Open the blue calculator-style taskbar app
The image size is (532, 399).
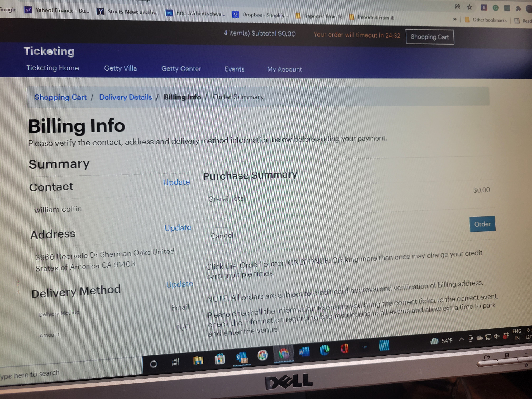[x=384, y=346]
